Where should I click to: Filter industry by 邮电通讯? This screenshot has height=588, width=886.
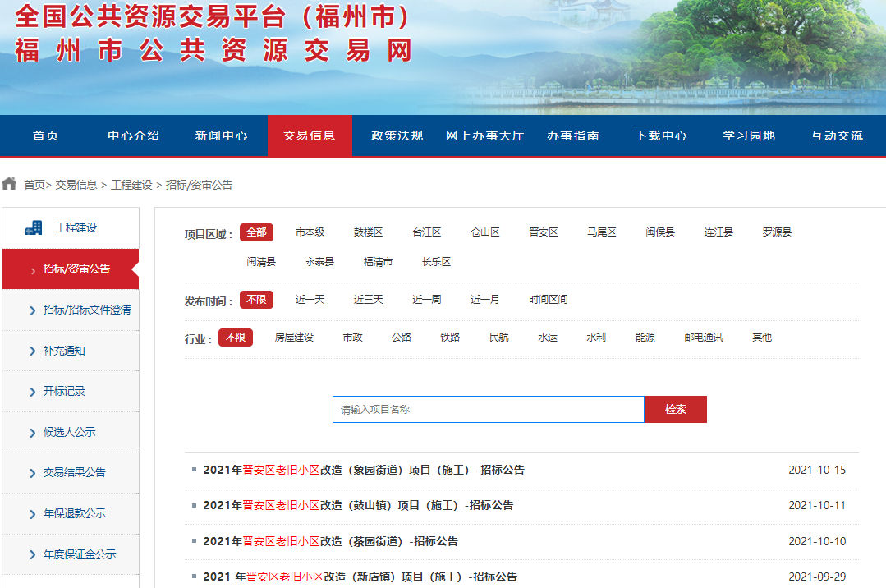click(x=704, y=338)
